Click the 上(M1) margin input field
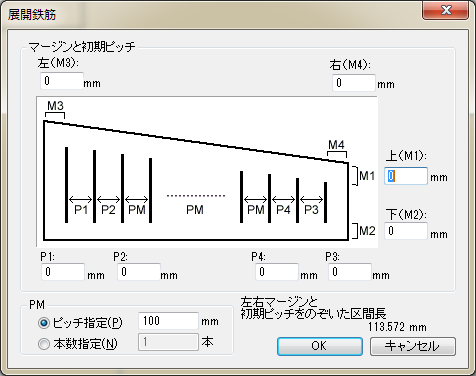 point(406,176)
